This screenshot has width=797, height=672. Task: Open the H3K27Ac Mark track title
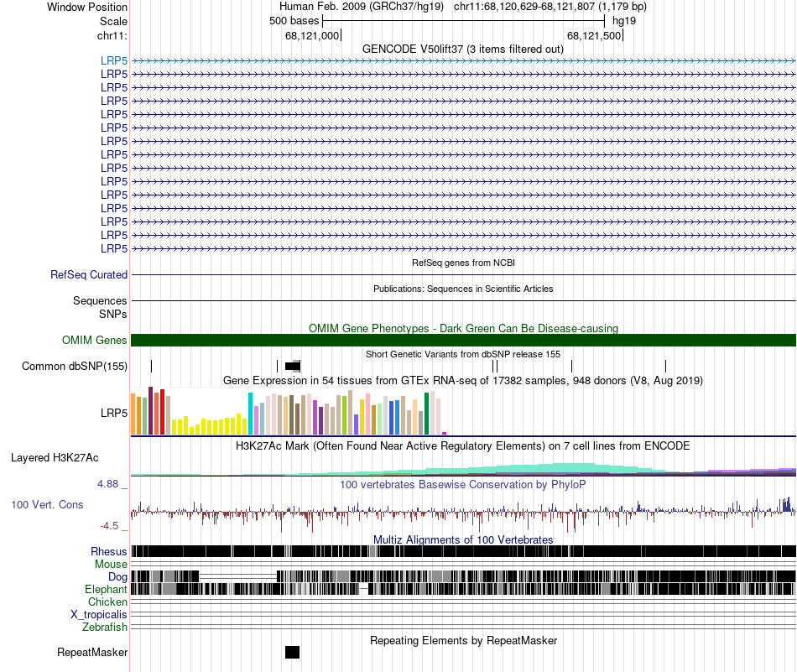(463, 446)
